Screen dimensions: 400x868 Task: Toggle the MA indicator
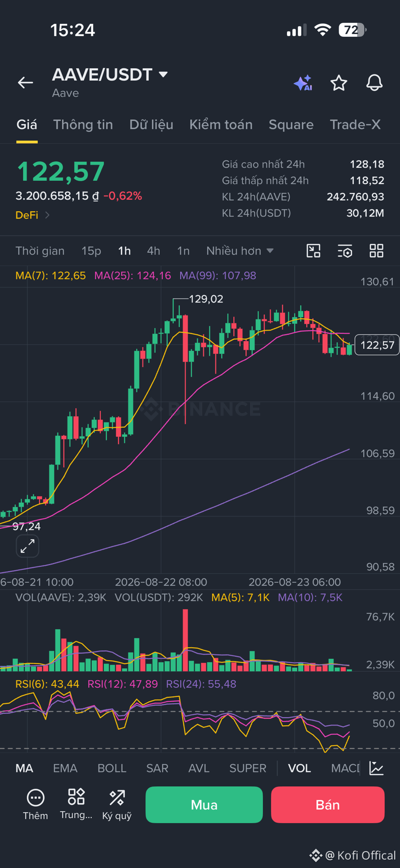(24, 768)
